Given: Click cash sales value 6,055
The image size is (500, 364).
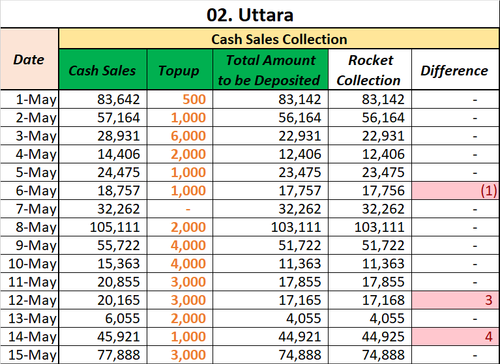Looking at the screenshot, I should pos(103,319).
